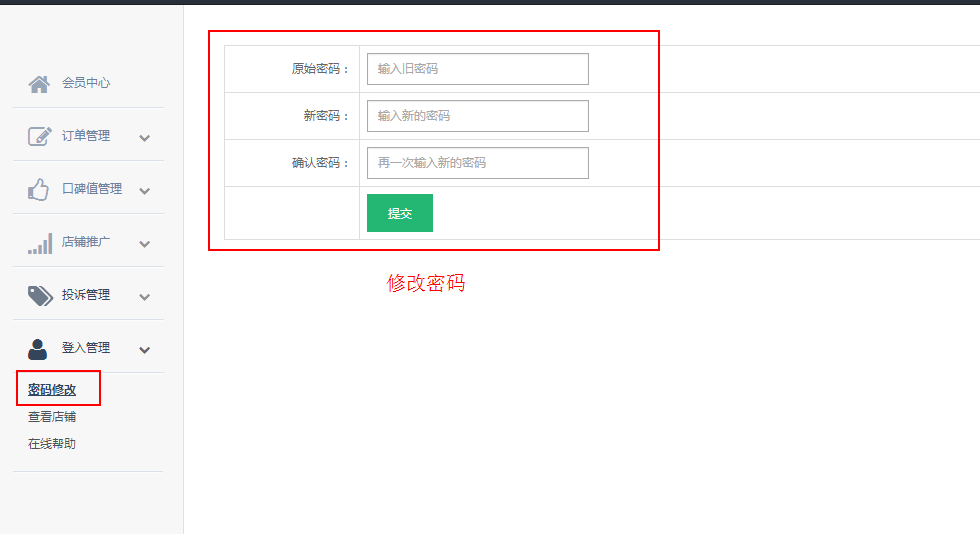Click the 确认密码： label text

(320, 163)
